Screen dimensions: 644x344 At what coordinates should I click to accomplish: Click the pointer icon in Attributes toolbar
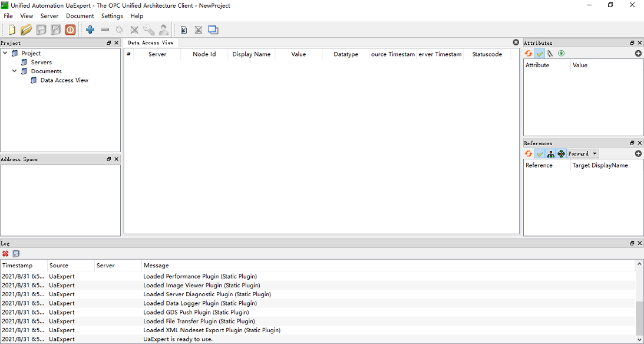[550, 54]
